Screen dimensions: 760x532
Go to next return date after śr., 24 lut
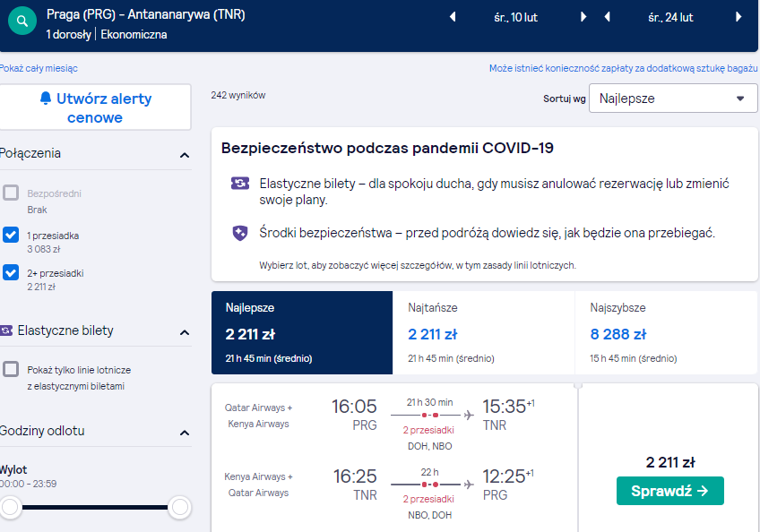click(738, 17)
